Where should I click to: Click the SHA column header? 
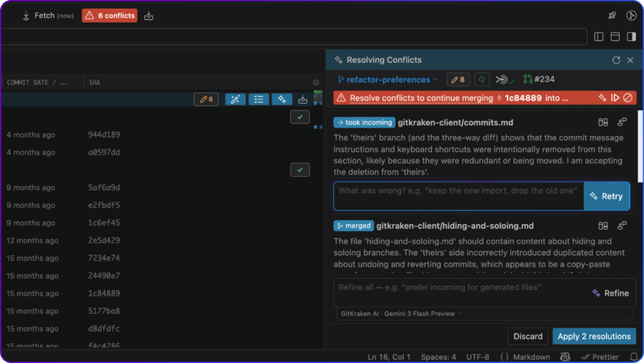point(94,82)
